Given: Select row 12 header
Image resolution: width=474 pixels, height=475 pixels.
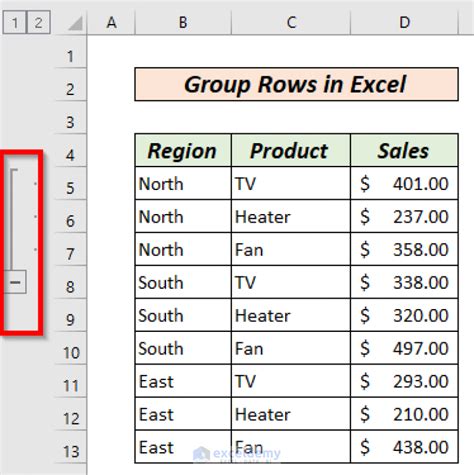Looking at the screenshot, I should coord(70,414).
